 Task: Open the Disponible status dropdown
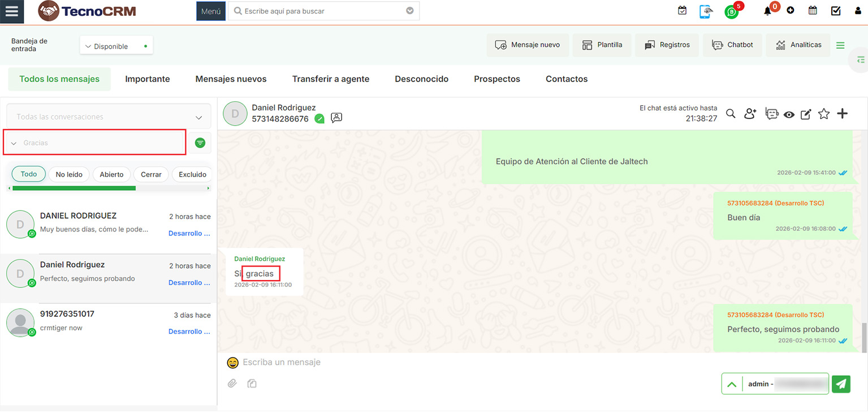[116, 46]
